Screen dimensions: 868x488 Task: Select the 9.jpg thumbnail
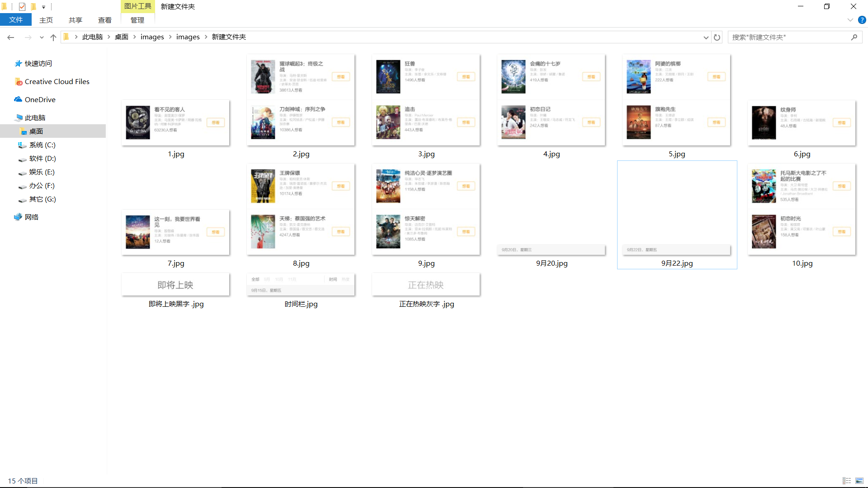click(x=426, y=209)
